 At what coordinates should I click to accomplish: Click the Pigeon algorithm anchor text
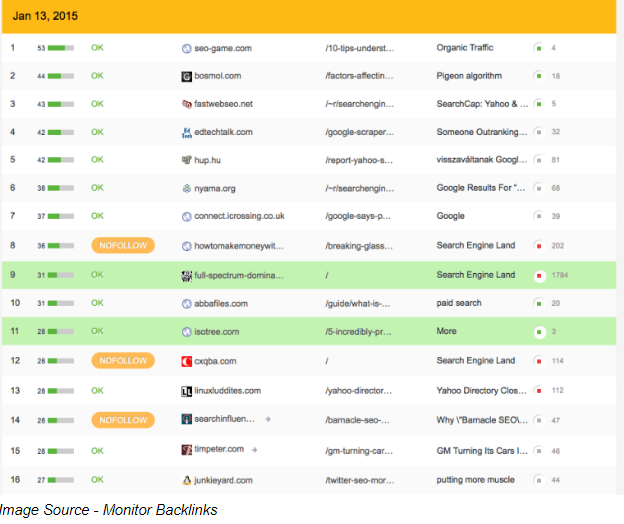(x=469, y=76)
